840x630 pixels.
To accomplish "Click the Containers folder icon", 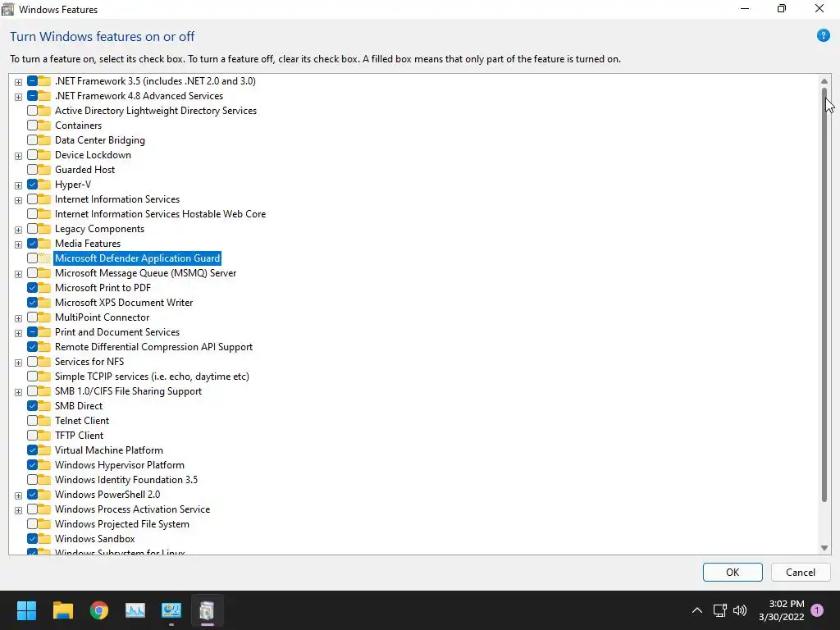I will (x=44, y=126).
